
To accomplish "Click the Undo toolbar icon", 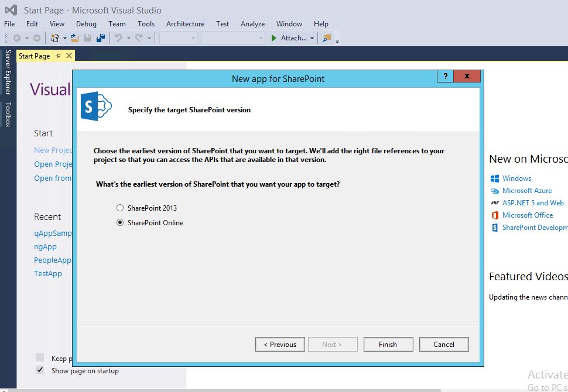I will point(118,38).
